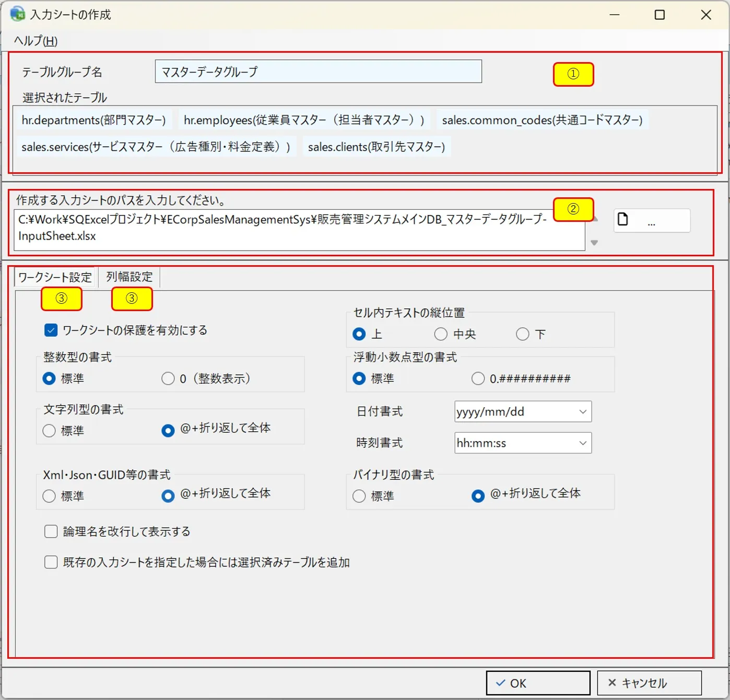Image resolution: width=730 pixels, height=700 pixels.
Task: Select @+折り返して全体 under バイナリ型の書式
Action: click(526, 495)
